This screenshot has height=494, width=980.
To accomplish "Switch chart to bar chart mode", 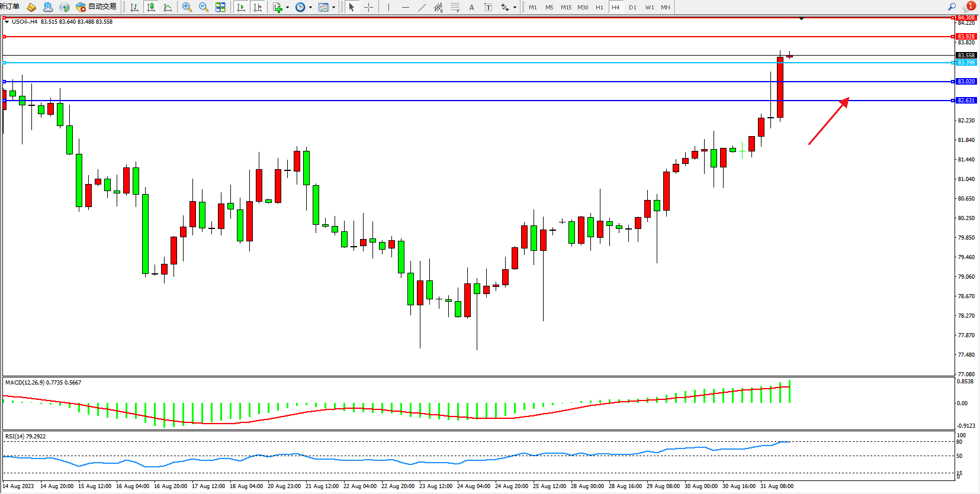I will (134, 7).
